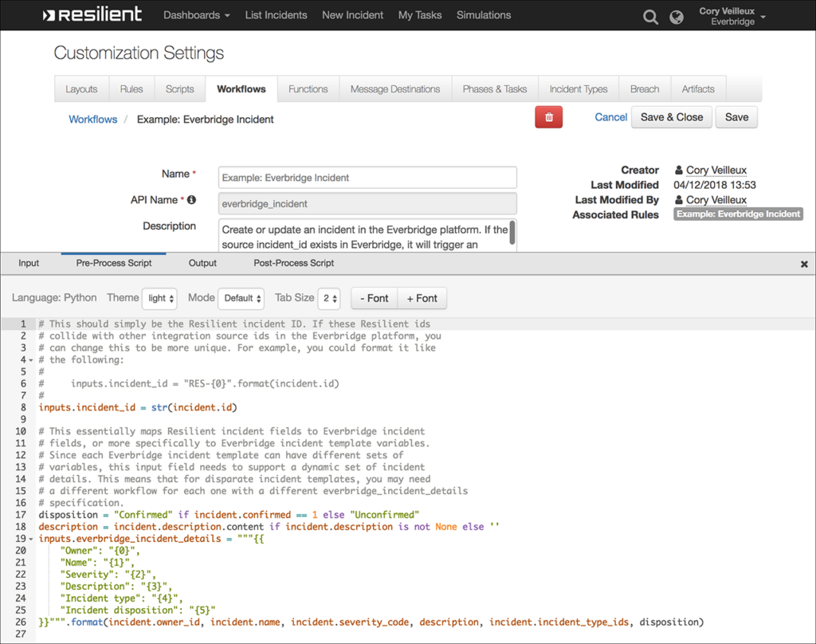Click code line 8 inputs.incident_id
The height and width of the screenshot is (644, 816).
(x=137, y=407)
